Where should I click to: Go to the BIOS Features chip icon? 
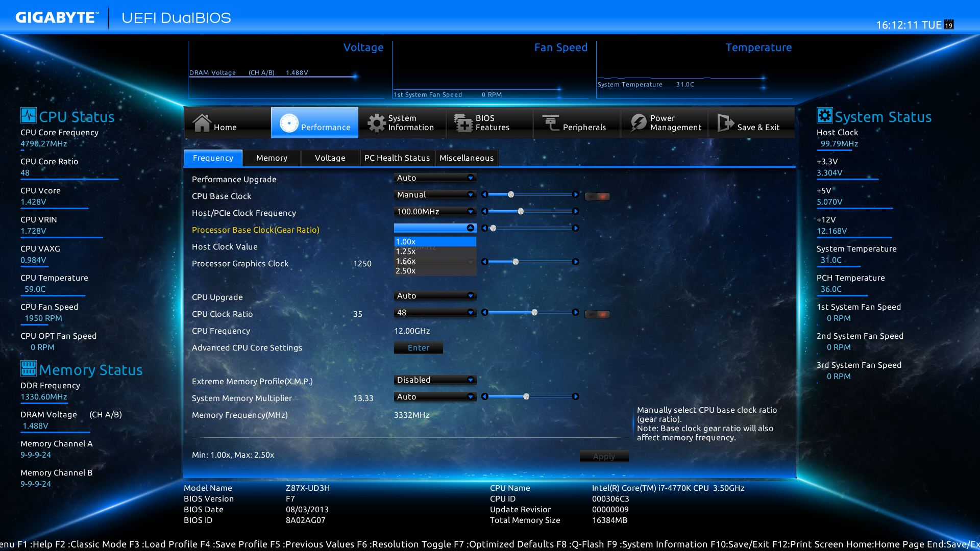point(463,123)
